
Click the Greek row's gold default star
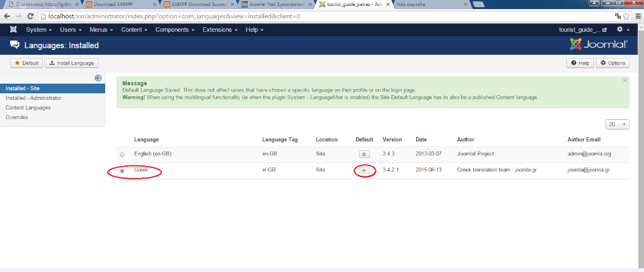click(365, 170)
